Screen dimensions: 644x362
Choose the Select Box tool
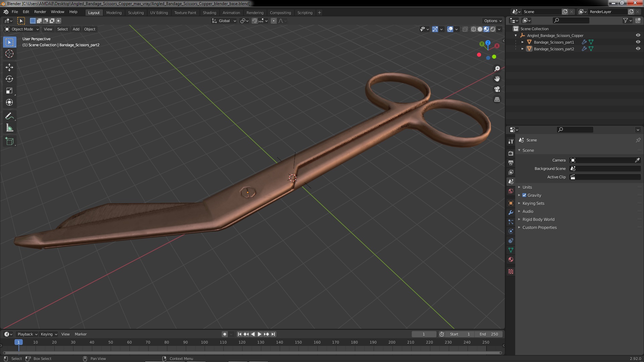(x=9, y=42)
